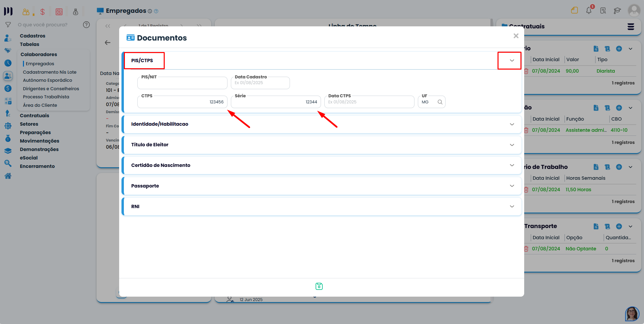
Task: Click the Data CTPS date field
Action: coord(369,102)
